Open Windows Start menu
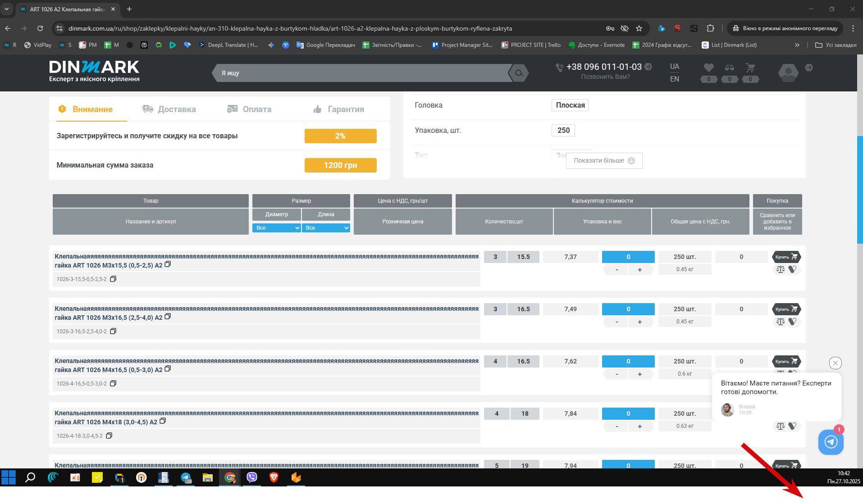Image resolution: width=863 pixels, height=504 pixels. point(9,477)
